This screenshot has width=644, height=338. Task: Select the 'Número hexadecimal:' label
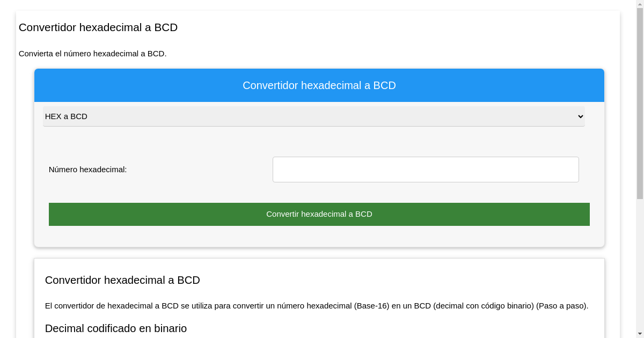click(x=87, y=170)
